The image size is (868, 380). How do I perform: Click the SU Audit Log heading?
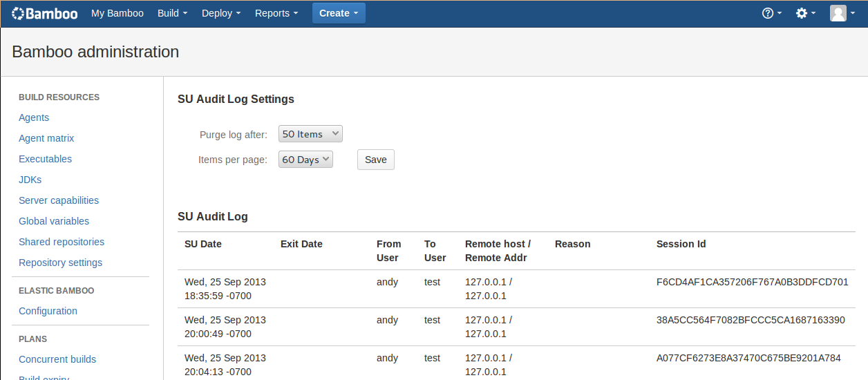coord(212,216)
